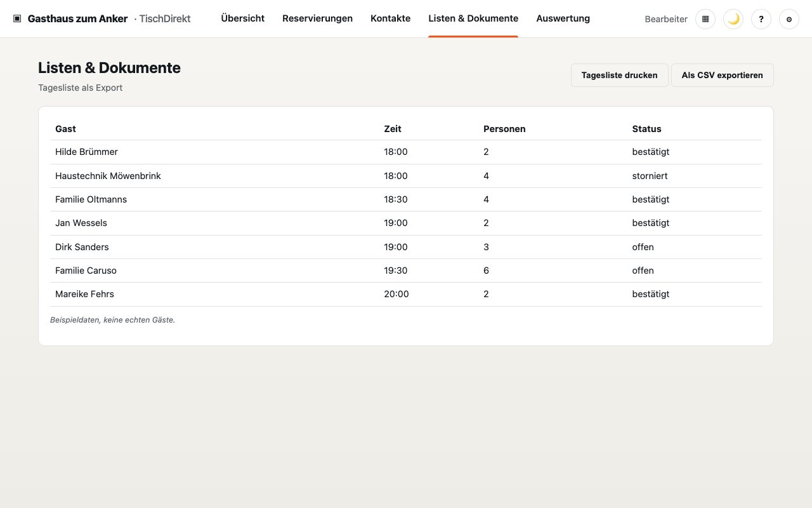This screenshot has width=812, height=508.
Task: Click the Tagesliste drucken button
Action: point(619,75)
